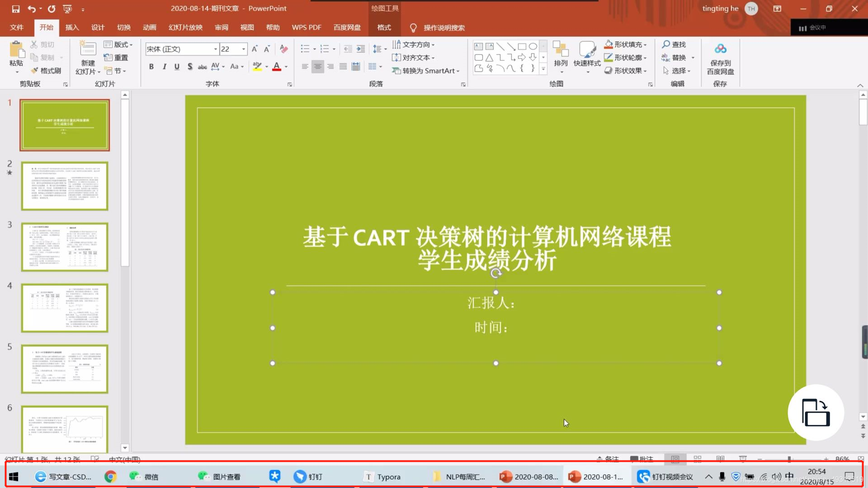The height and width of the screenshot is (488, 868).
Task: Increase font size with the large A
Action: (x=255, y=49)
